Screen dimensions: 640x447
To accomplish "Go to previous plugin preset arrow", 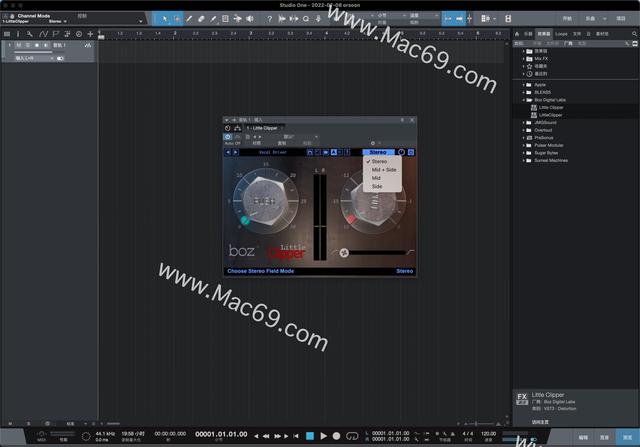I will tap(228, 152).
